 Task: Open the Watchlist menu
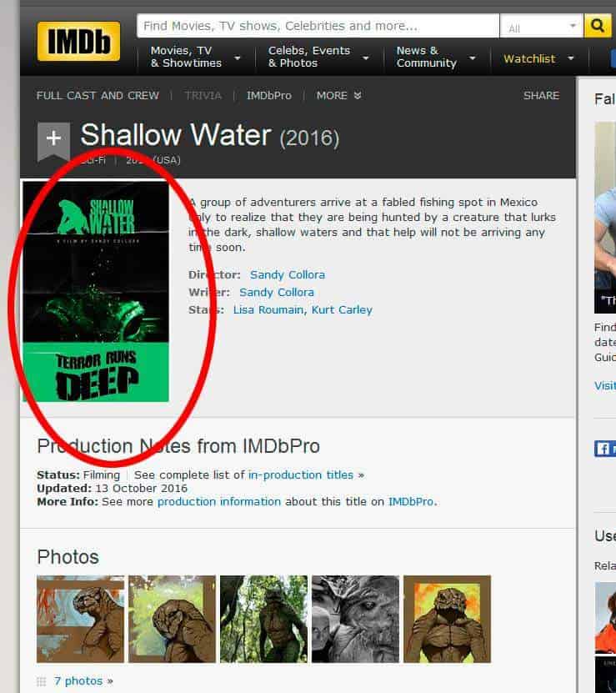(538, 58)
